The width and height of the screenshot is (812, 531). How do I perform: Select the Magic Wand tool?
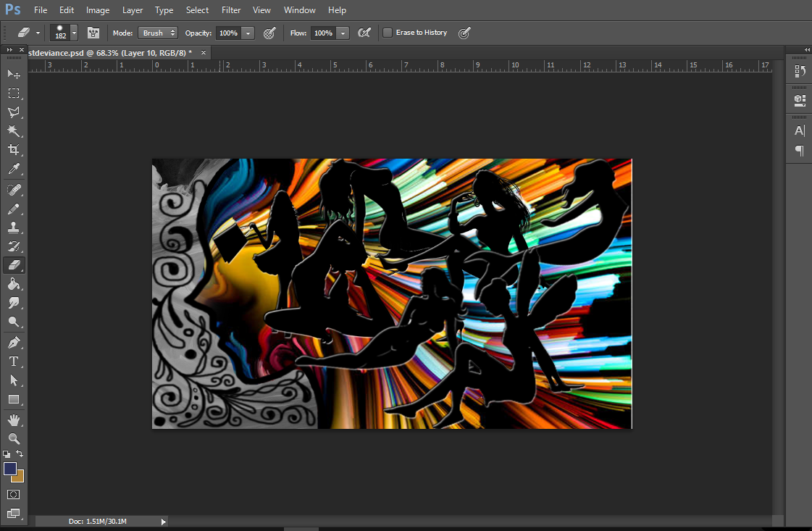pyautogui.click(x=14, y=130)
